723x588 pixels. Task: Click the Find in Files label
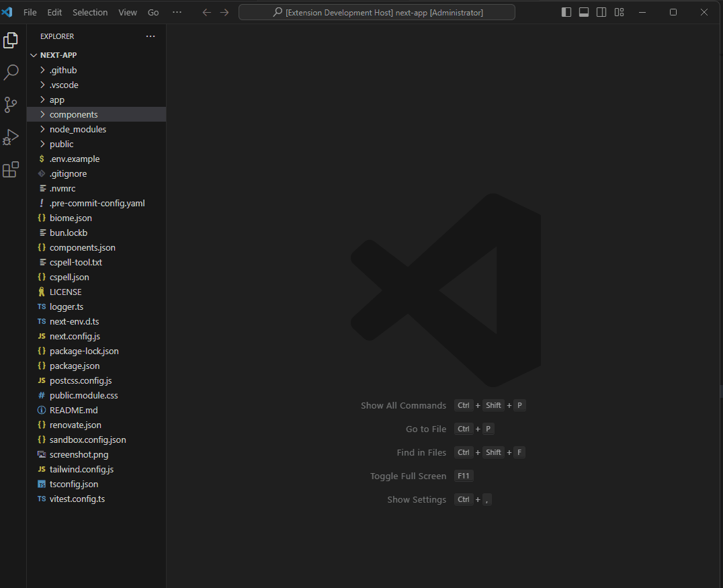click(421, 452)
